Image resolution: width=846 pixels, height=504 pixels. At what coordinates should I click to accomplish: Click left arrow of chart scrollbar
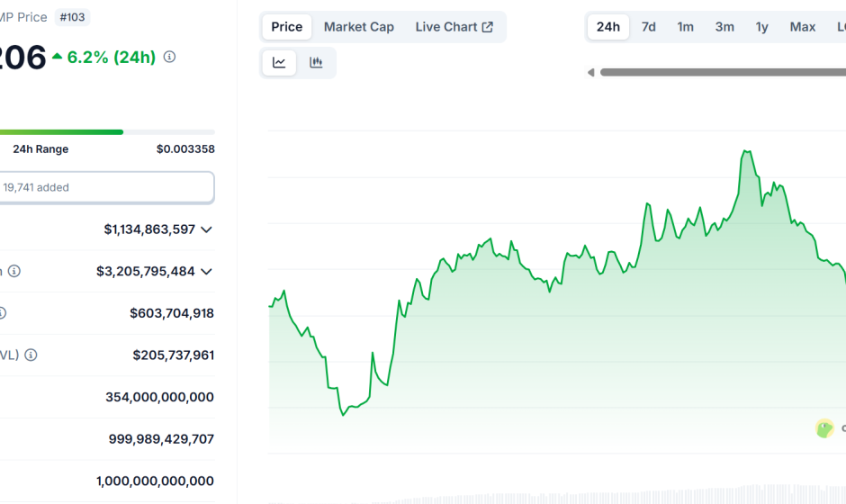(x=590, y=72)
